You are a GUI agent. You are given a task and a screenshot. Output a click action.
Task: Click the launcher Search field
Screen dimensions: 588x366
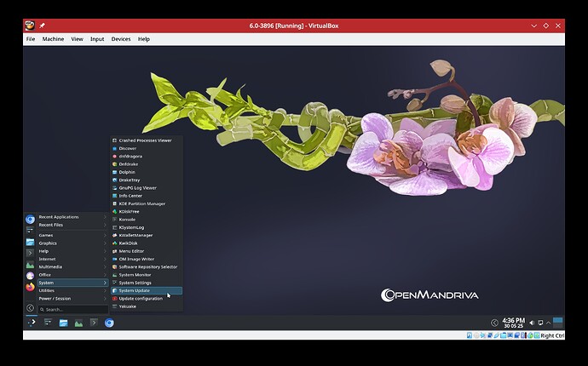(72, 310)
